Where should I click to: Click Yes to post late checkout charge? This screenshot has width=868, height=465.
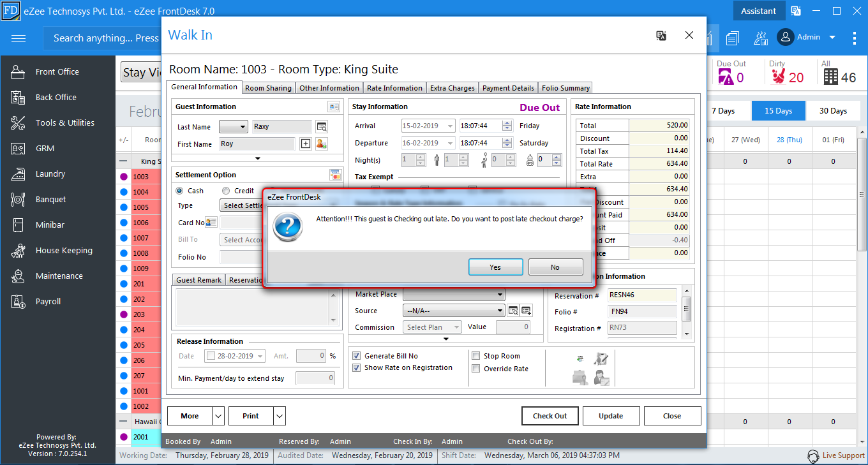coord(495,267)
